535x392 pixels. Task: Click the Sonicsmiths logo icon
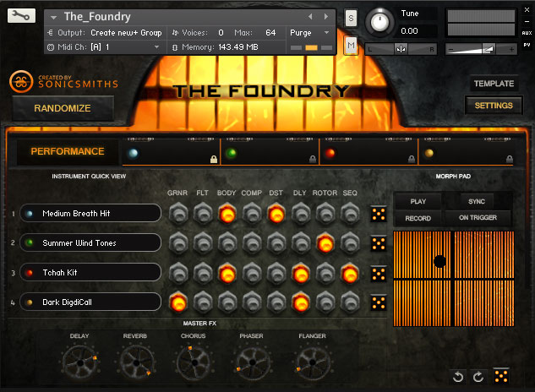(21, 82)
